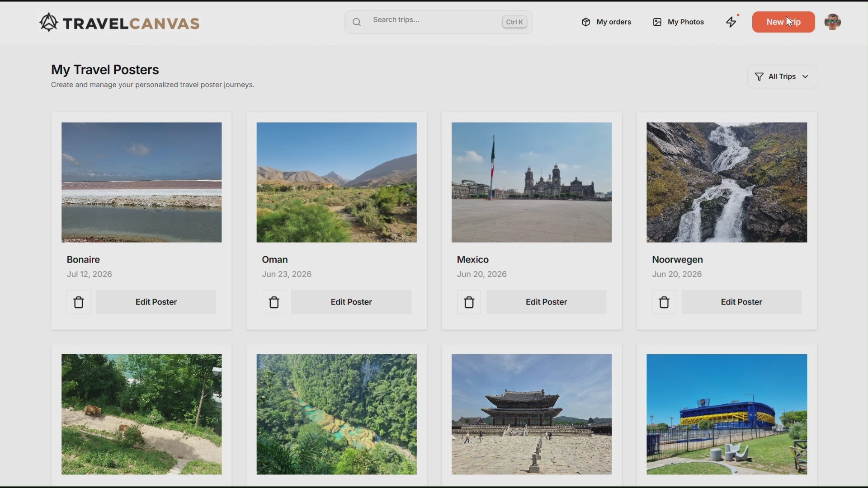The width and height of the screenshot is (868, 488).
Task: Edit the Bonaire poster
Action: pos(156,302)
